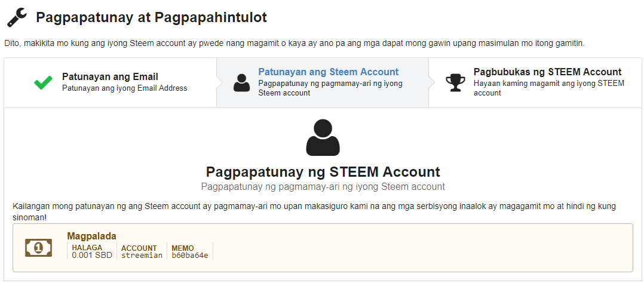
Task: Select the 0.001 SBD amount value
Action: pyautogui.click(x=91, y=255)
